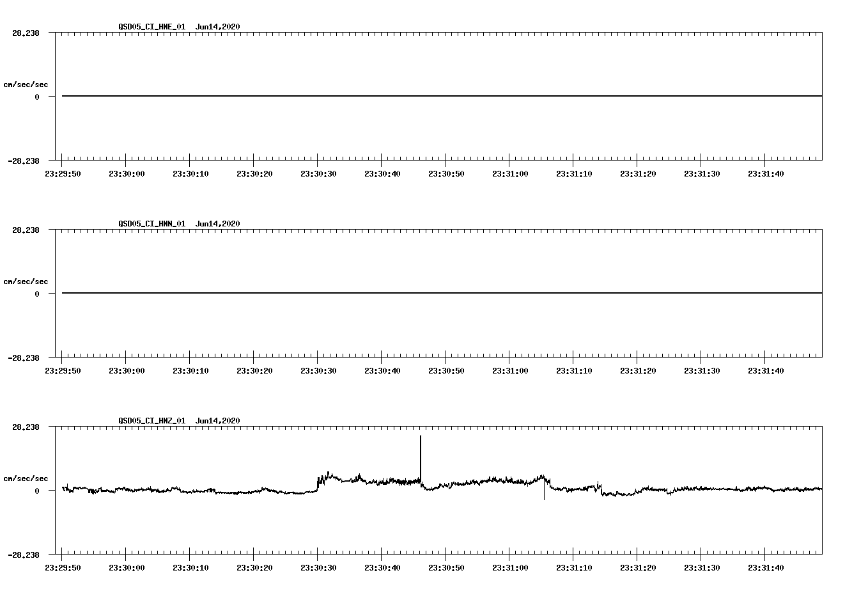Pick 23:30:30 time label under HNE plot

pos(318,174)
